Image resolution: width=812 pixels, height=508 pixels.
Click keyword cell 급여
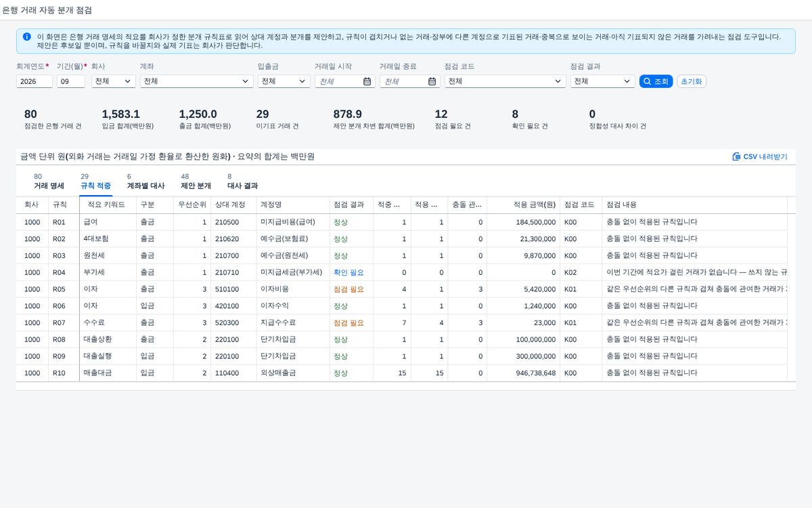[91, 222]
